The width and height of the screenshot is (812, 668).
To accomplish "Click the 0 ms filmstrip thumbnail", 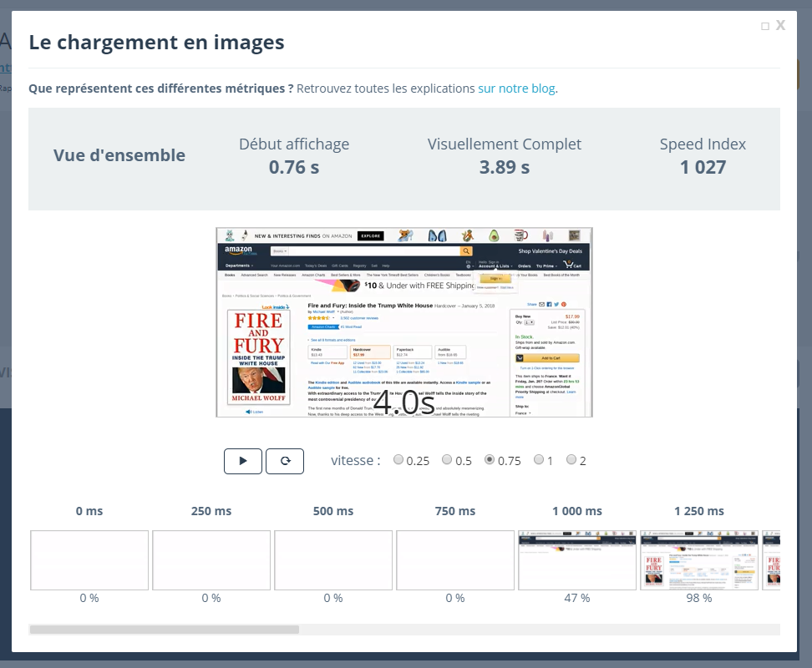I will pyautogui.click(x=89, y=559).
